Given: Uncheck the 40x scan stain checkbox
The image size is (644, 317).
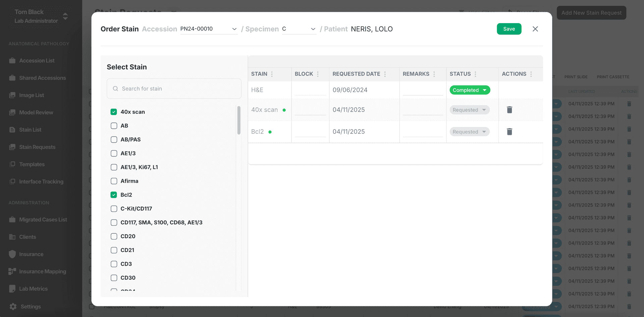Looking at the screenshot, I should coord(114,112).
